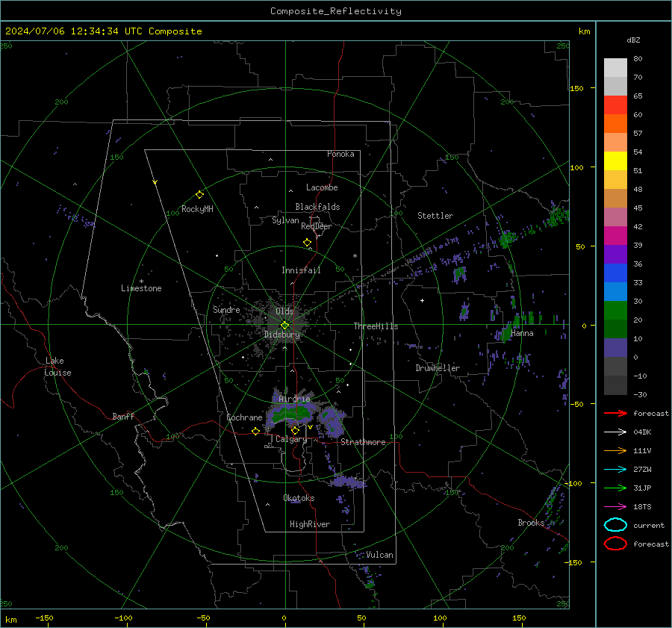Click the Lake Louise label
The width and height of the screenshot is (672, 628).
coord(57,367)
